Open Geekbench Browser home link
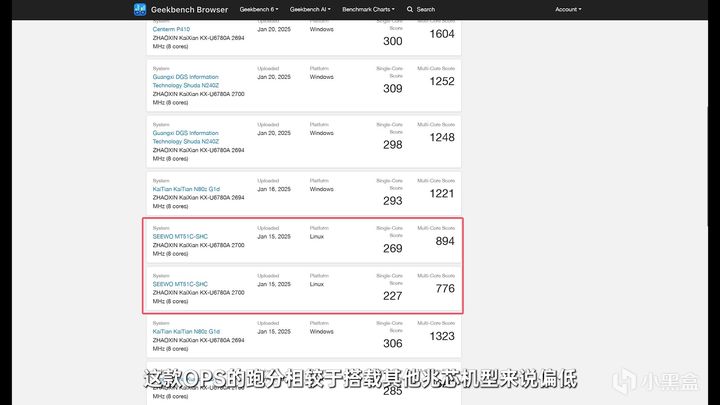Viewport: 720px width, 405px height. pyautogui.click(x=189, y=10)
